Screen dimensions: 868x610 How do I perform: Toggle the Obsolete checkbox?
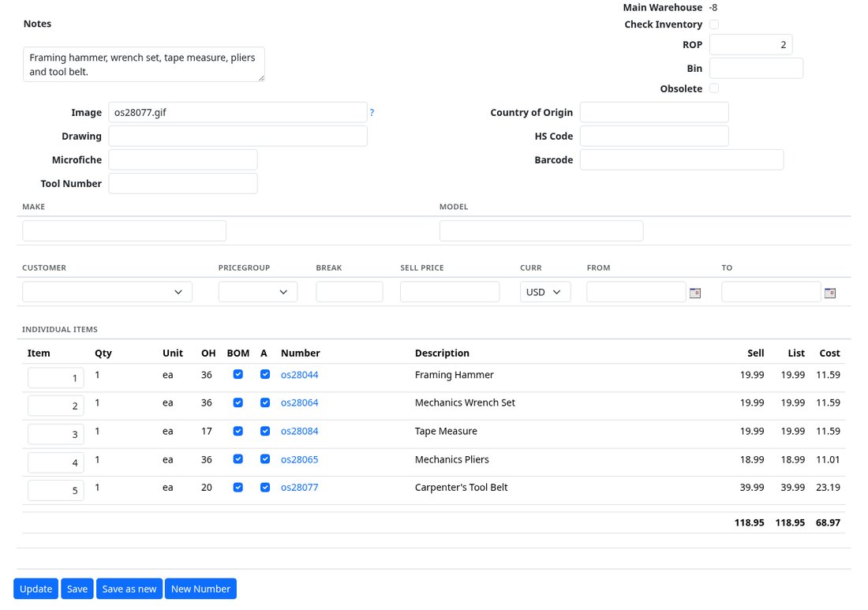pyautogui.click(x=714, y=88)
